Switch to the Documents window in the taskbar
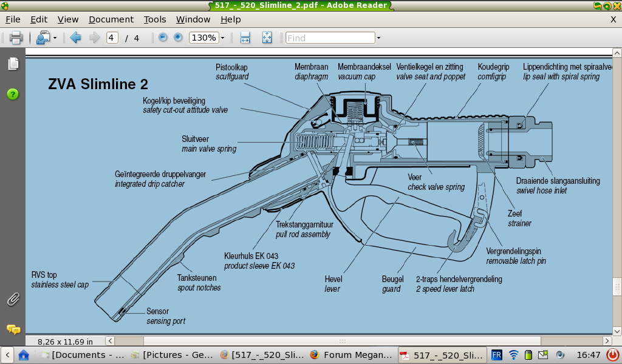 click(83, 355)
